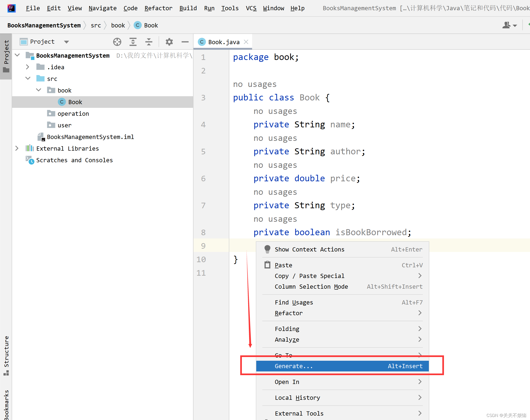Open BooksManagementSystem.iml file in tree
This screenshot has width=530, height=420.
coord(90,137)
